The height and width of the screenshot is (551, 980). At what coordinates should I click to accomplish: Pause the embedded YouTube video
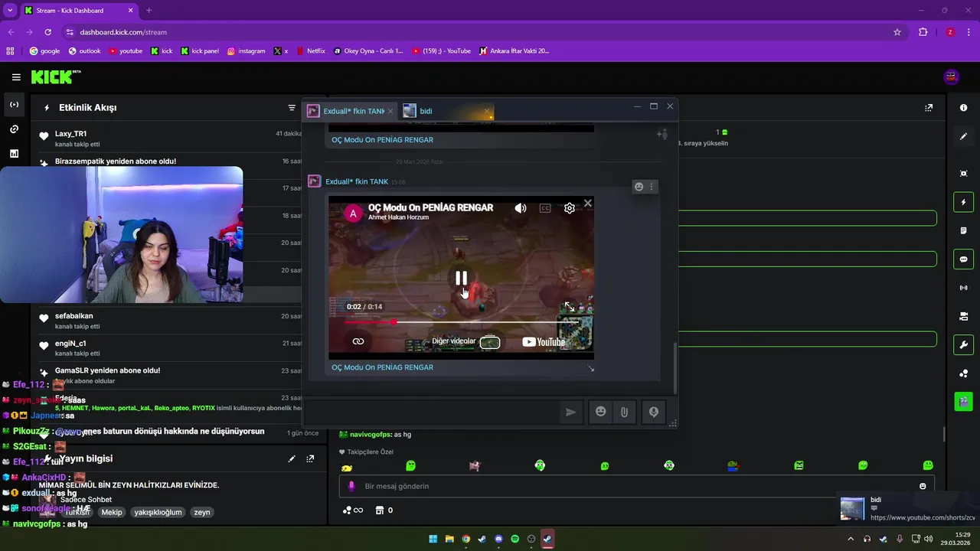point(461,279)
